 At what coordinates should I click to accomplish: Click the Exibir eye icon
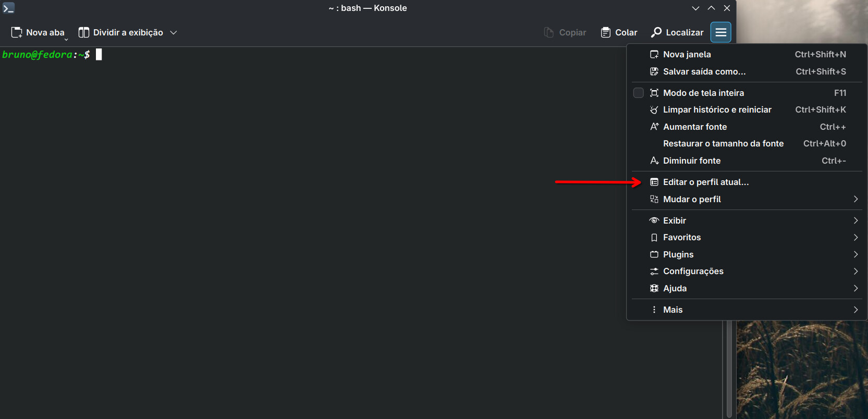654,220
